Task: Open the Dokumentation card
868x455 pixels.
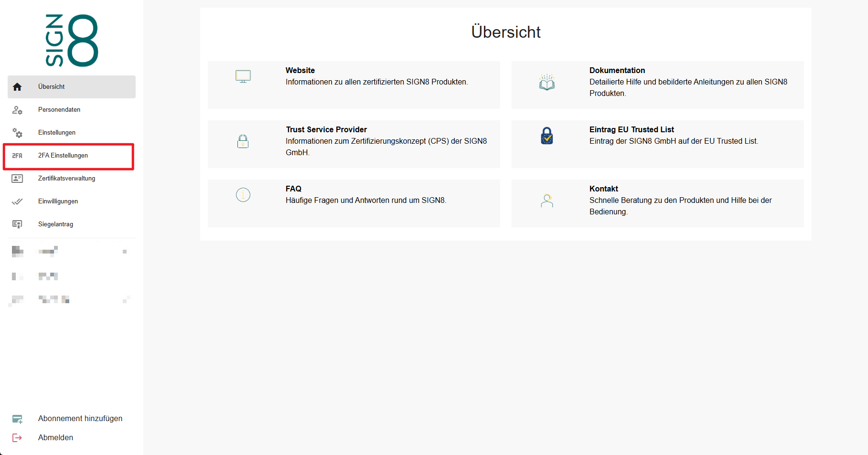Action: [x=657, y=85]
